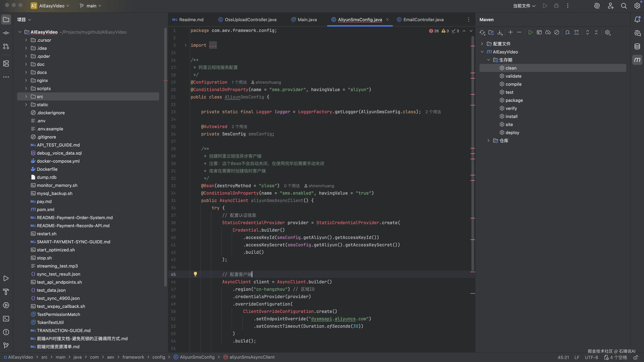Open the Commit tool window icon

coord(6,33)
